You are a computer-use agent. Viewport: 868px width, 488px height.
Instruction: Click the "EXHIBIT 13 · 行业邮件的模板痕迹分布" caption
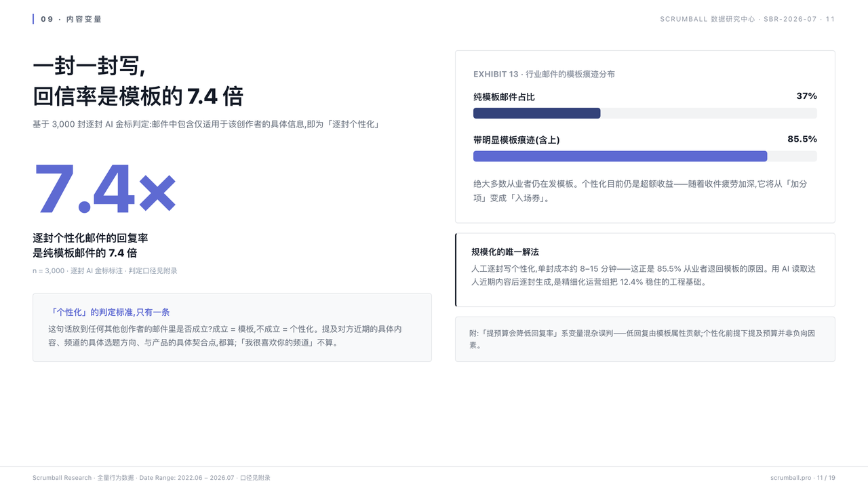click(x=544, y=74)
